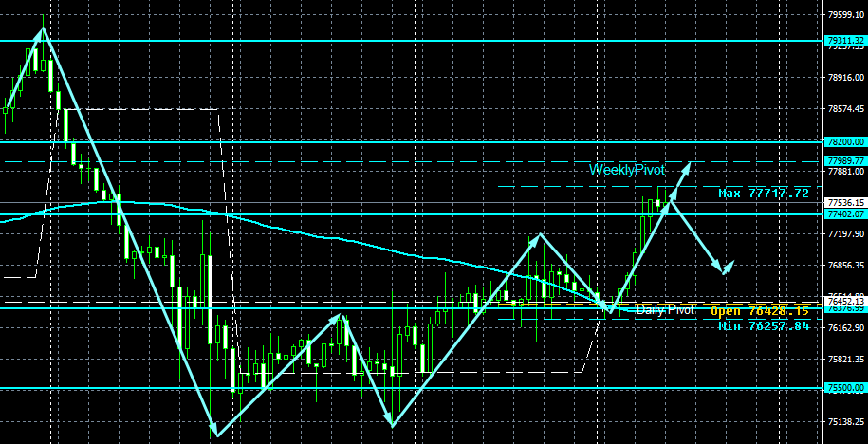Click the 75821.35 price scale value

[x=846, y=359]
